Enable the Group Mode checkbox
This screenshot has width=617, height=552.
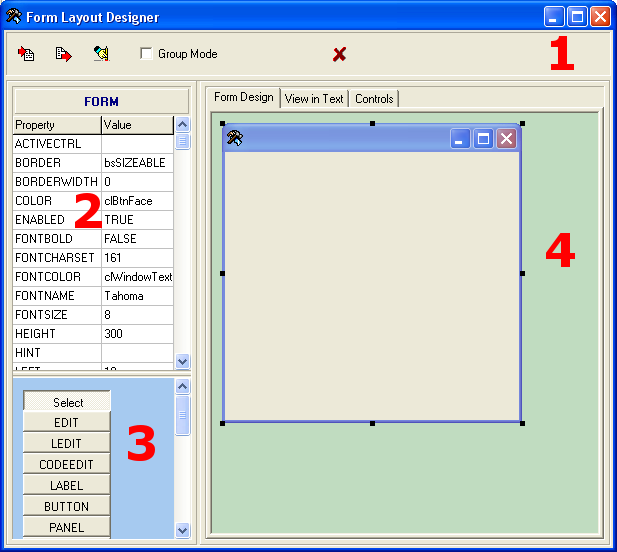point(147,54)
